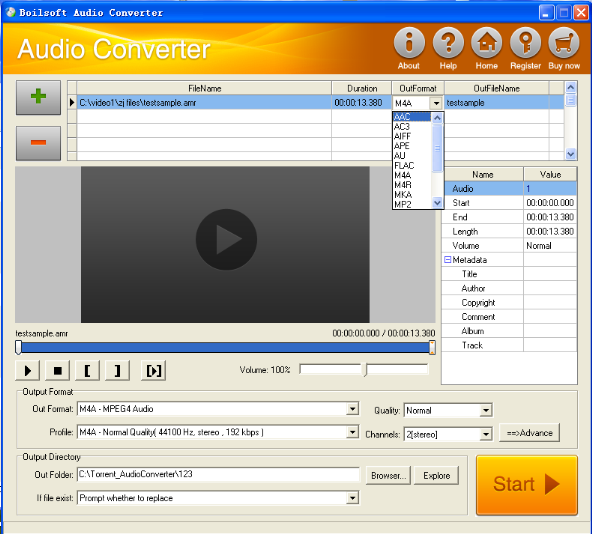Click the playback seek bar start handle
Screen dimensions: 592x534
[18, 347]
